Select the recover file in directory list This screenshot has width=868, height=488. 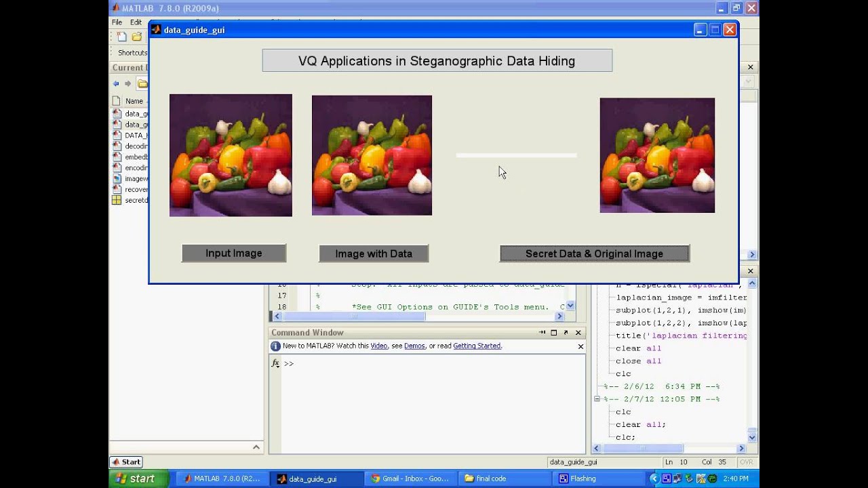point(130,189)
